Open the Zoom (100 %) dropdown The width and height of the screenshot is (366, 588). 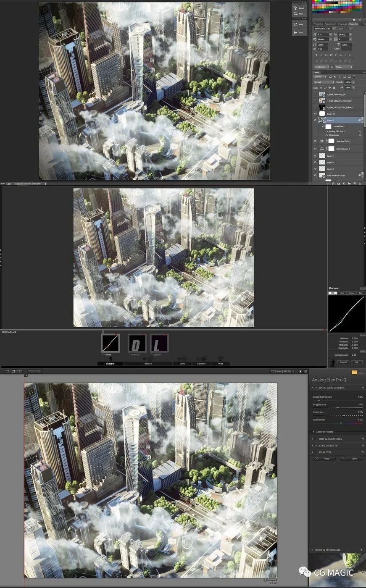pos(284,371)
